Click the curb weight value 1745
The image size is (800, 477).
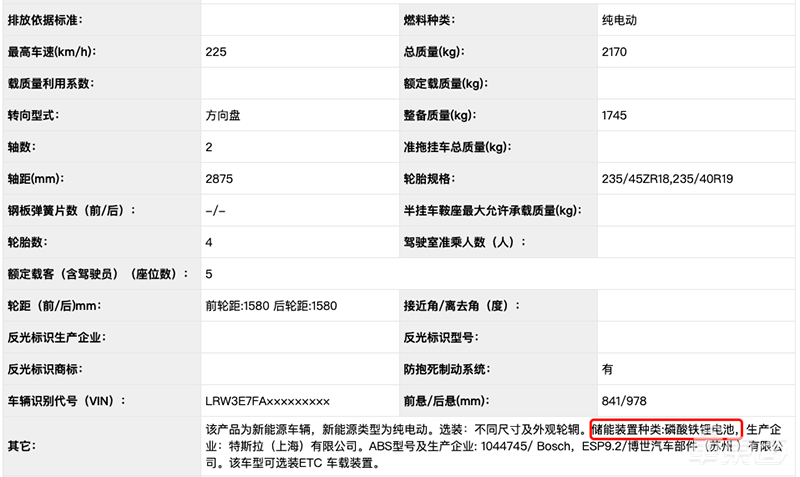[614, 115]
